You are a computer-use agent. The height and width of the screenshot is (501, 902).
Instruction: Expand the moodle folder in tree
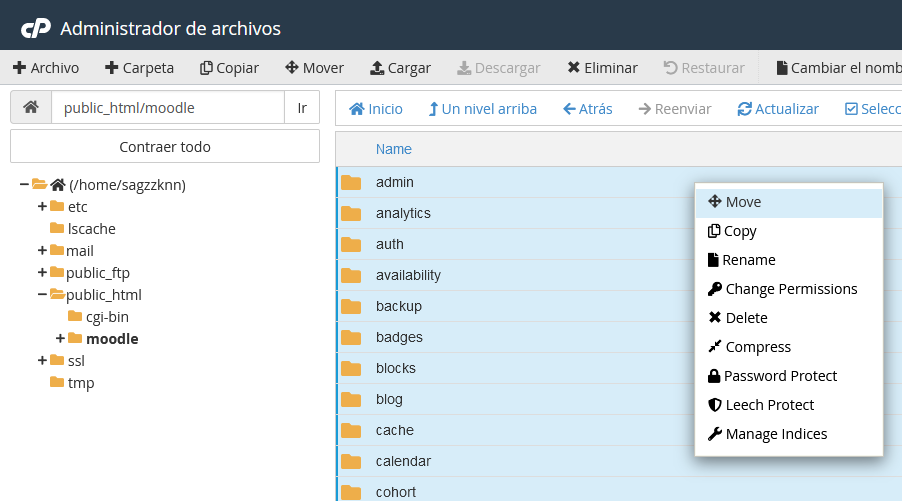point(60,339)
